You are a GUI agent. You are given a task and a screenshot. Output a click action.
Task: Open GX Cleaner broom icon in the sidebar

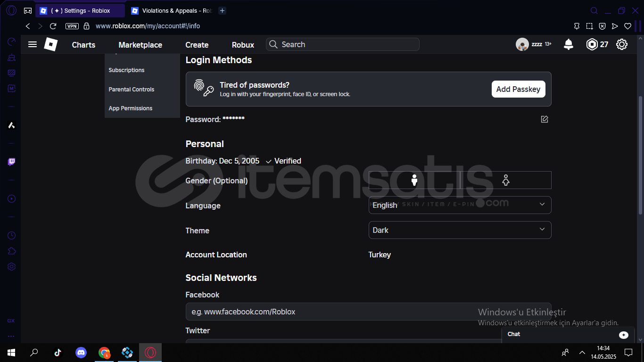click(x=12, y=58)
